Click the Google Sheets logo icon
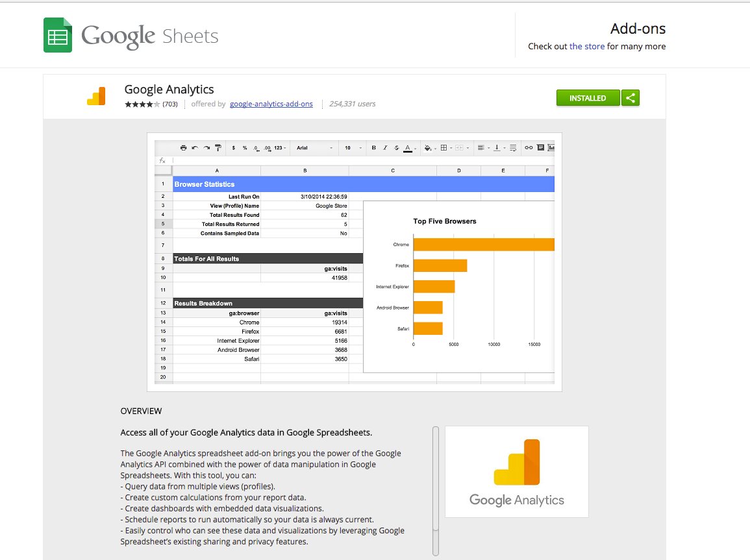Image resolution: width=750 pixels, height=560 pixels. pyautogui.click(x=58, y=35)
